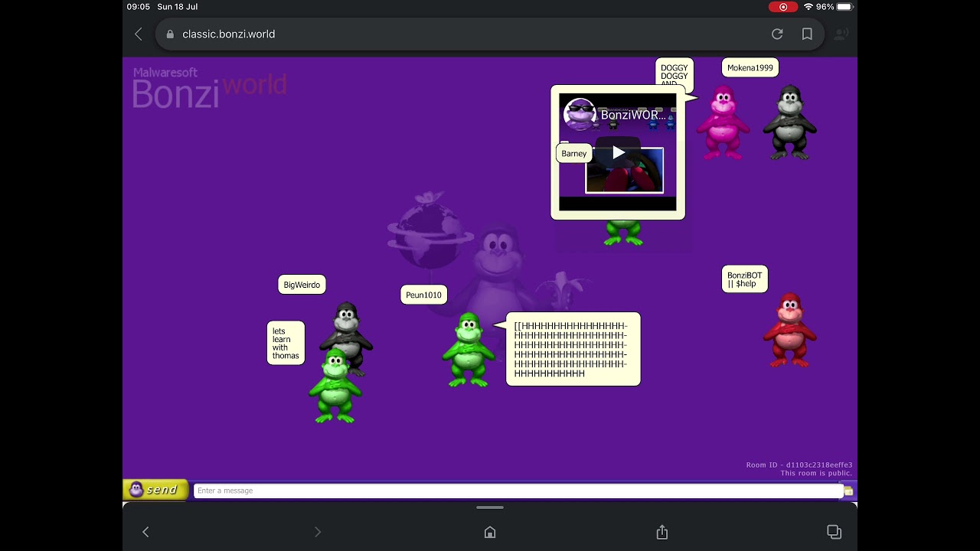
Task: Select the pink Bonzi character
Action: (723, 122)
